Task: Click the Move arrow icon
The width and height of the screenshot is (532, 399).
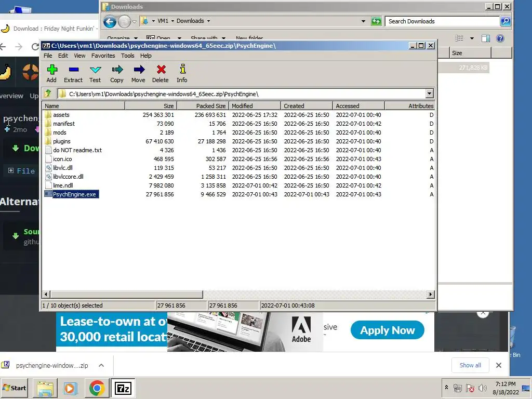Action: click(x=139, y=70)
